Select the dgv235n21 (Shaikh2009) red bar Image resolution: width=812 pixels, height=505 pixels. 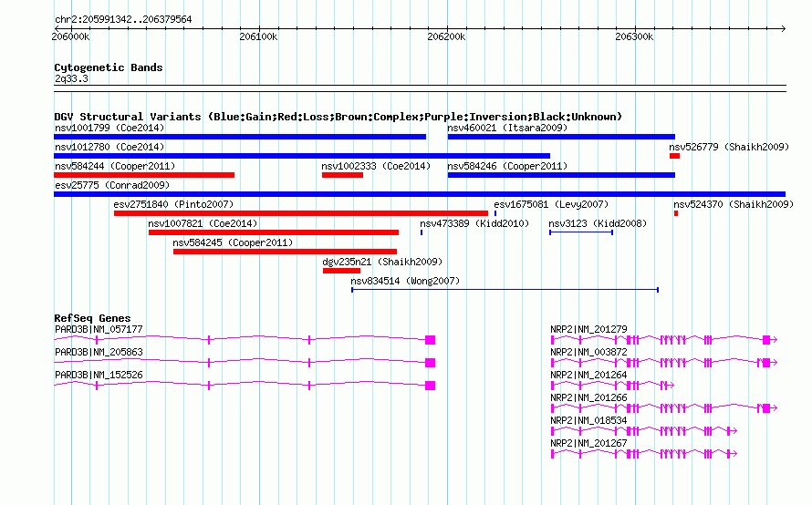[341, 271]
